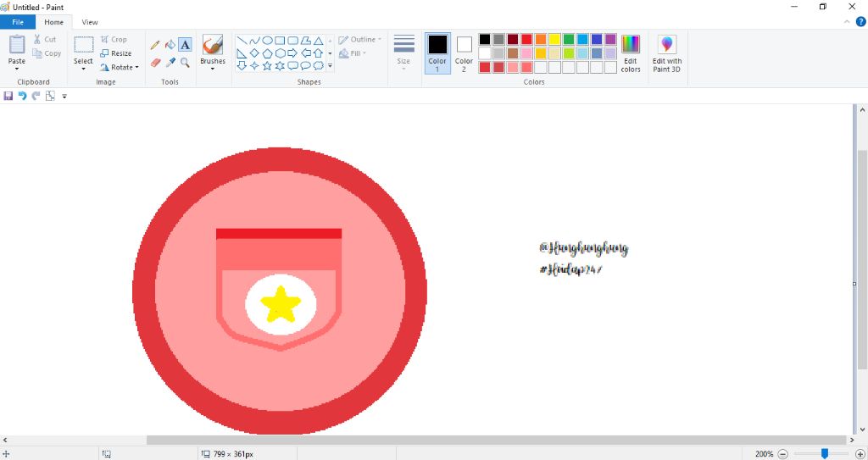
Task: Collapse the ribbon with the chevron
Action: (847, 22)
